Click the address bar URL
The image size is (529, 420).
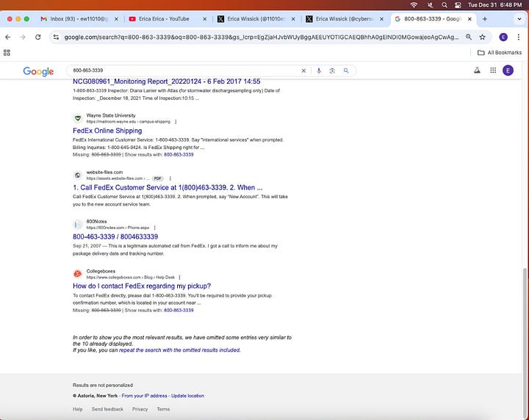tap(261, 37)
